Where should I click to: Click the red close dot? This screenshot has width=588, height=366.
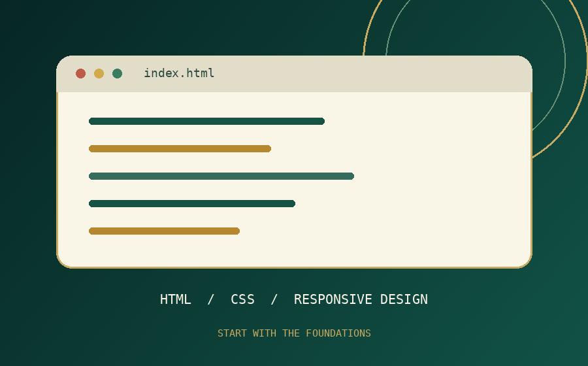80,73
